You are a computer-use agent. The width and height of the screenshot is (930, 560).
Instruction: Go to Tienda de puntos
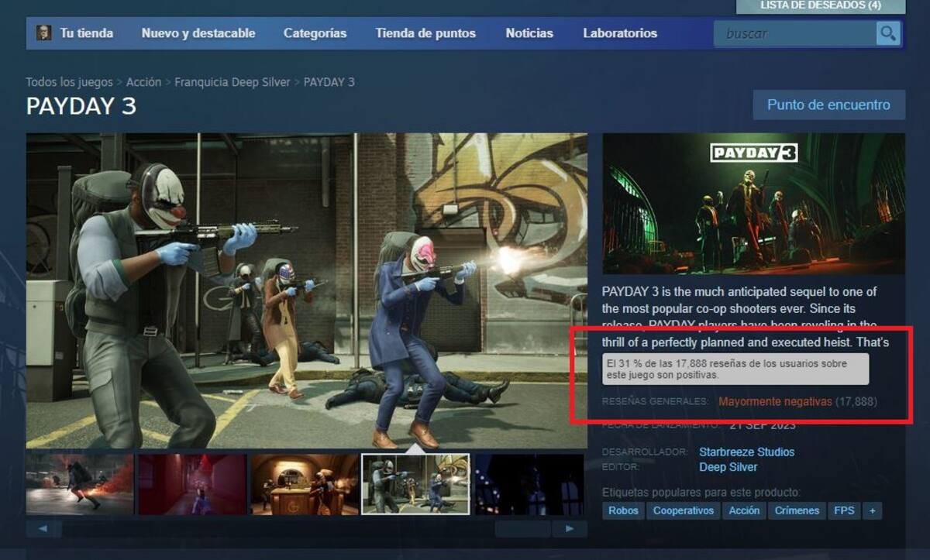tap(425, 33)
